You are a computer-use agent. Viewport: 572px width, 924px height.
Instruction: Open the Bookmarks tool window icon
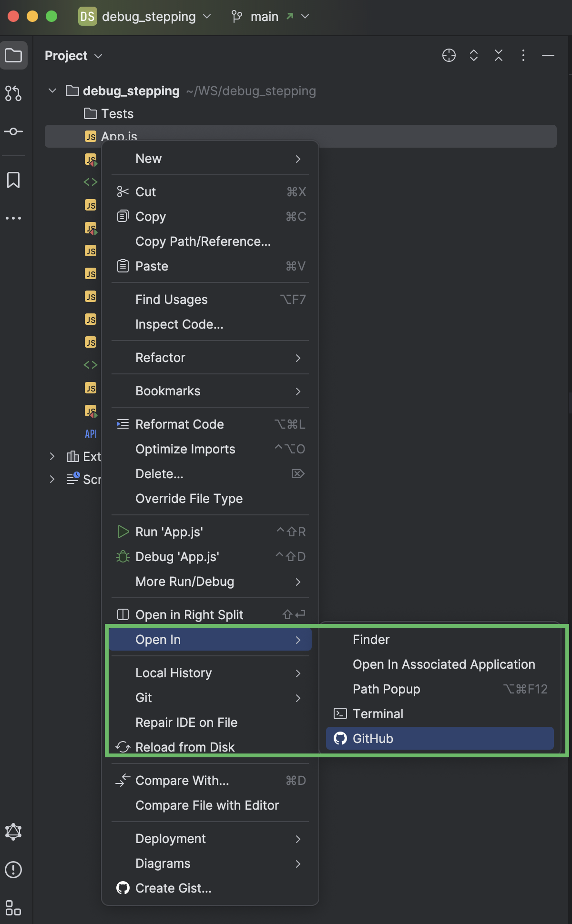click(13, 180)
